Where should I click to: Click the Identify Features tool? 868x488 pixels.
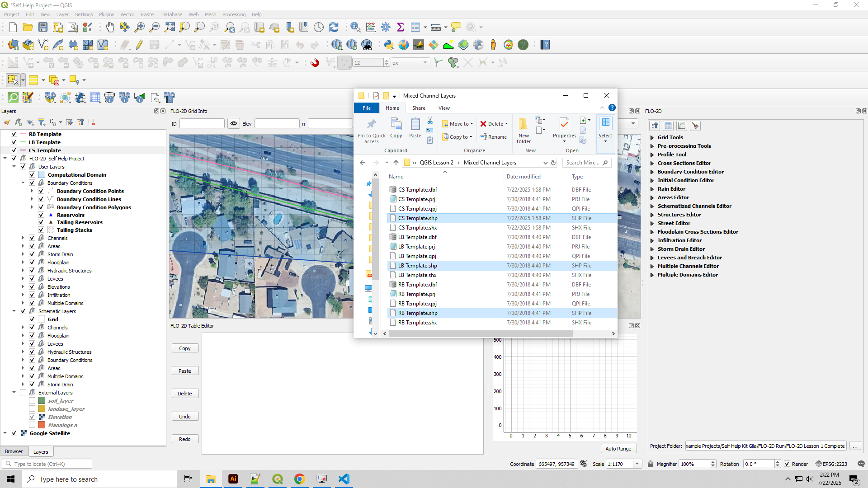pos(355,27)
